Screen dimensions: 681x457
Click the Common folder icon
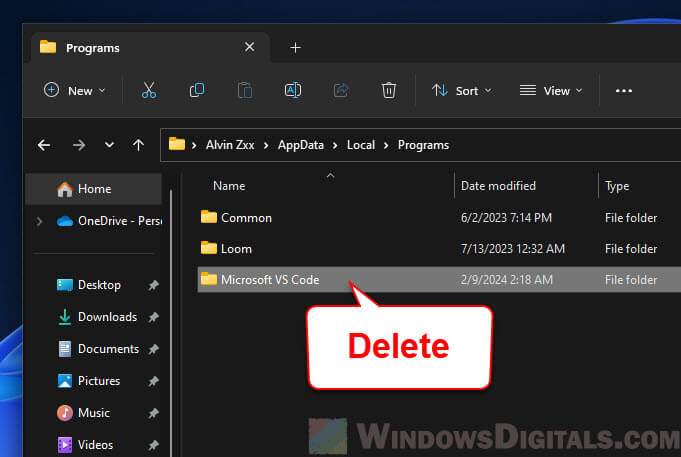pos(208,217)
